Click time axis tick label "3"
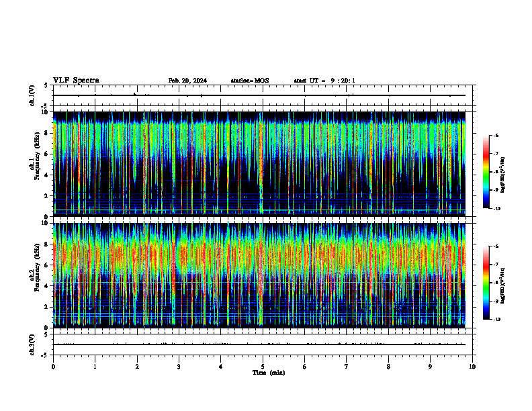The height and width of the screenshot is (411, 532). (x=179, y=367)
